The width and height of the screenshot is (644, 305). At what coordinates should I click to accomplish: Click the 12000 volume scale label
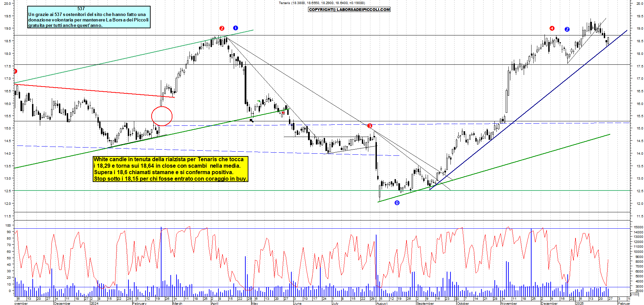click(x=638, y=242)
